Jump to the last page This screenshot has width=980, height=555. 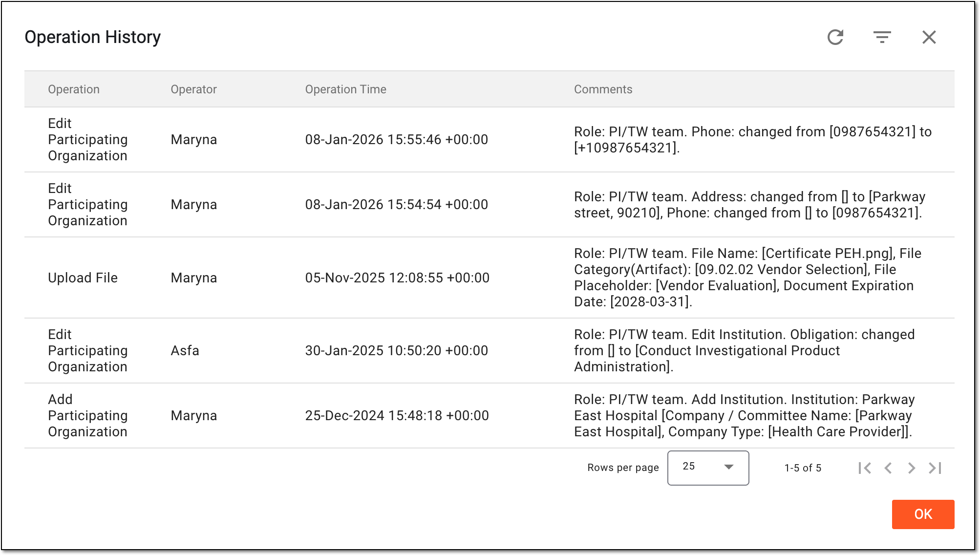point(935,468)
